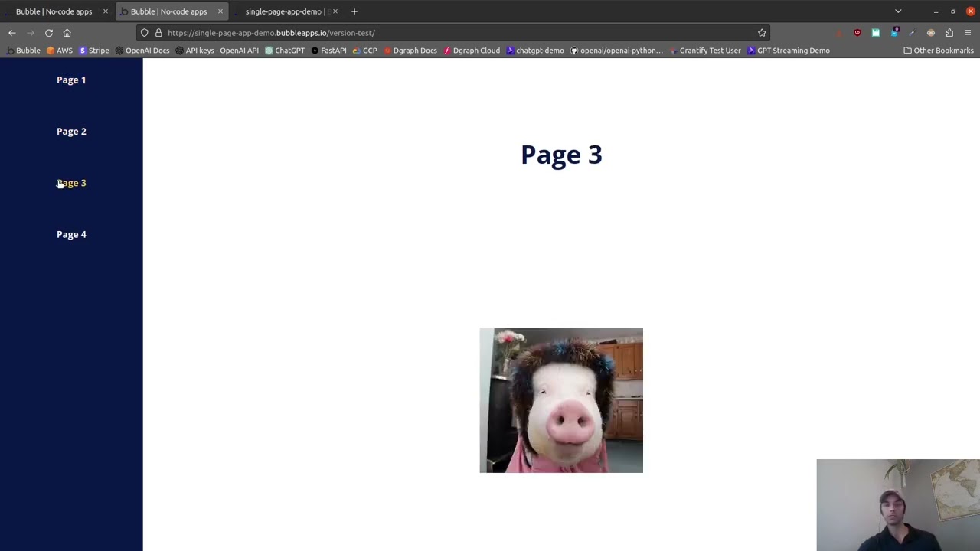
Task: Open the Grantify Test User bookmark
Action: 705,51
